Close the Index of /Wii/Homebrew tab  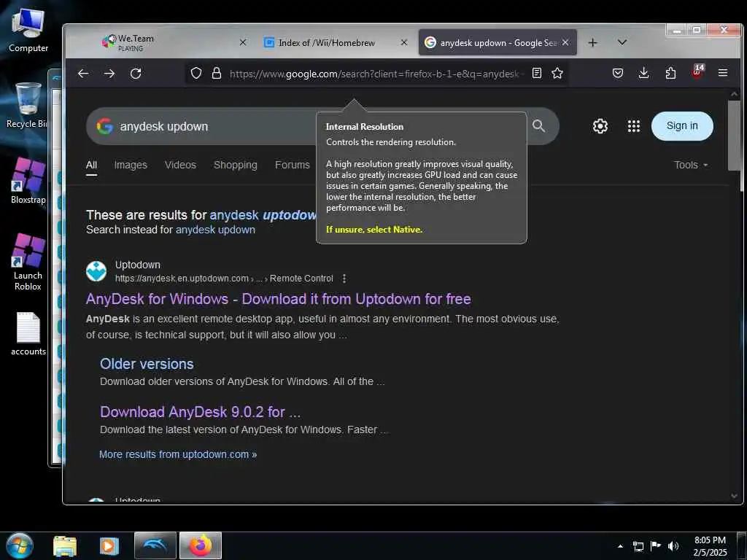(x=404, y=42)
